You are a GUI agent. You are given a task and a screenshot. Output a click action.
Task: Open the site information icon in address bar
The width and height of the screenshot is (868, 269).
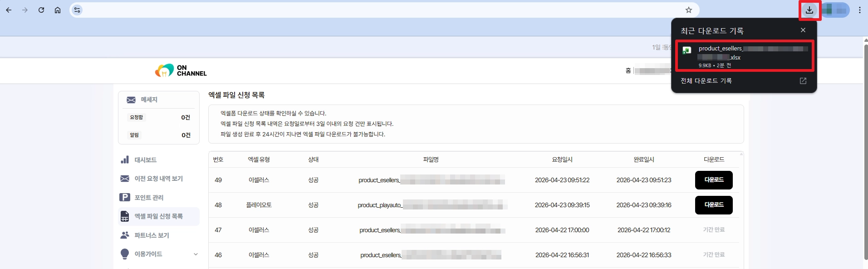(78, 10)
